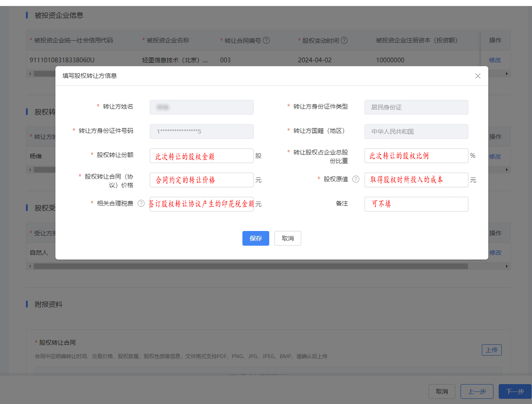Click the dialog's 取消 button
The image size is (532, 404).
click(288, 238)
